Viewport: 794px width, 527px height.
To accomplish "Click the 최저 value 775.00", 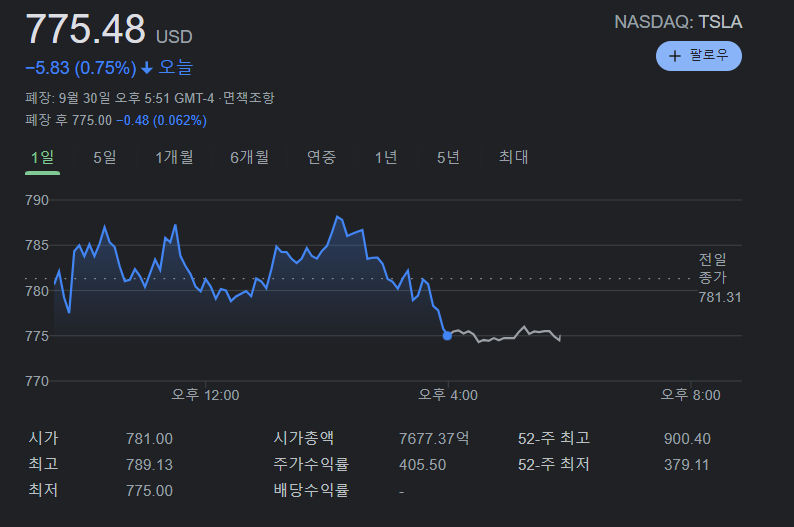I will tap(149, 491).
